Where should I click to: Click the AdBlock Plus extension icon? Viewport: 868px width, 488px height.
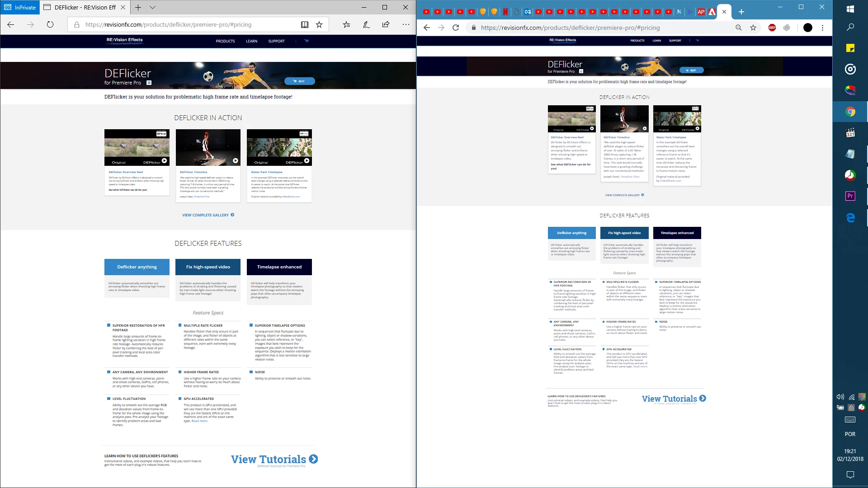(x=772, y=28)
